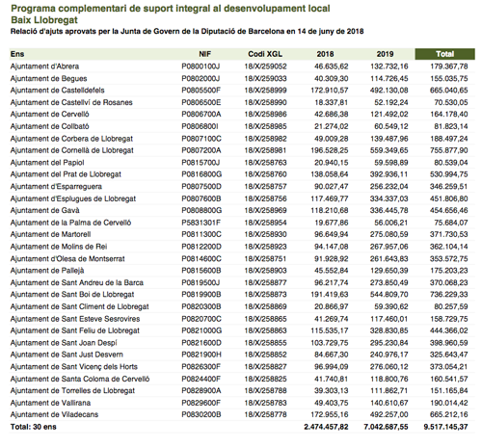
Task: Click 2019 amount 256.232,04 for Esparreguera
Action: pyautogui.click(x=388, y=187)
